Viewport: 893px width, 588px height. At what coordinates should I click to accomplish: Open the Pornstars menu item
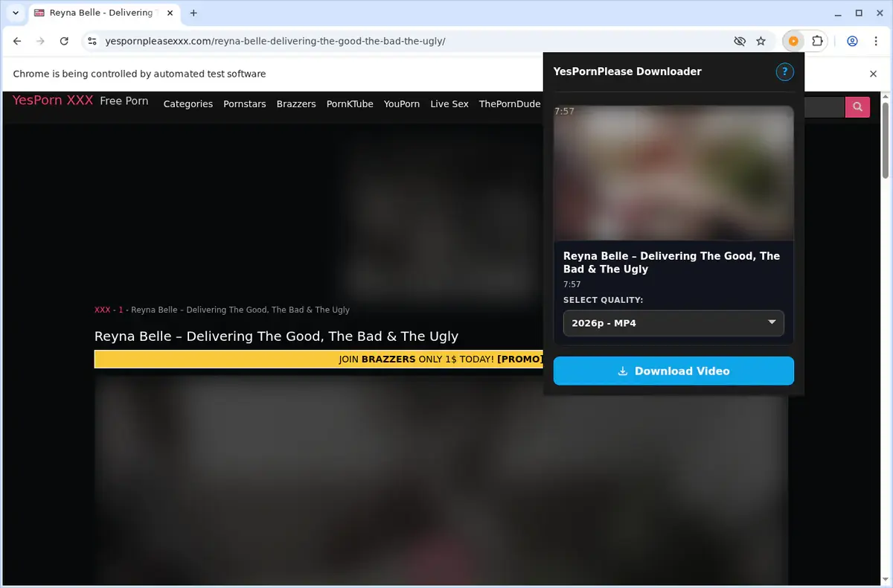point(245,104)
